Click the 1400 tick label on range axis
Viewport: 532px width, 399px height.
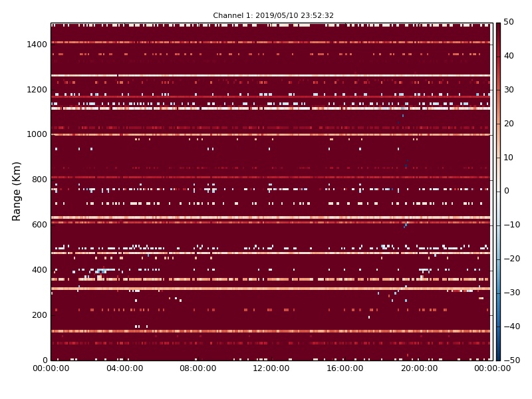click(37, 45)
